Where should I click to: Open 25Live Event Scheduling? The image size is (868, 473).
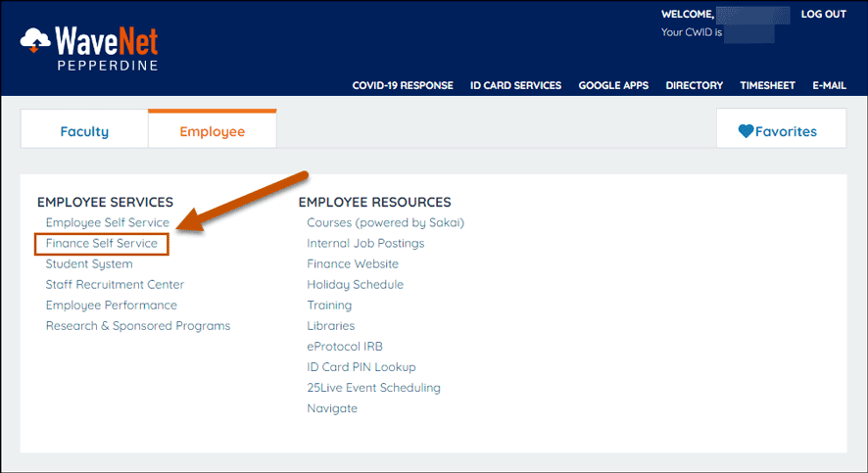coord(373,388)
